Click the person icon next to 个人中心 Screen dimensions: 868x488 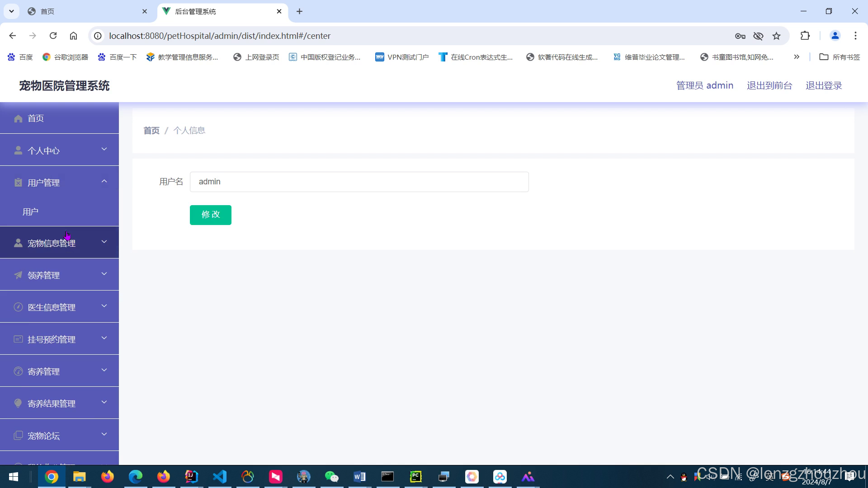pos(18,150)
